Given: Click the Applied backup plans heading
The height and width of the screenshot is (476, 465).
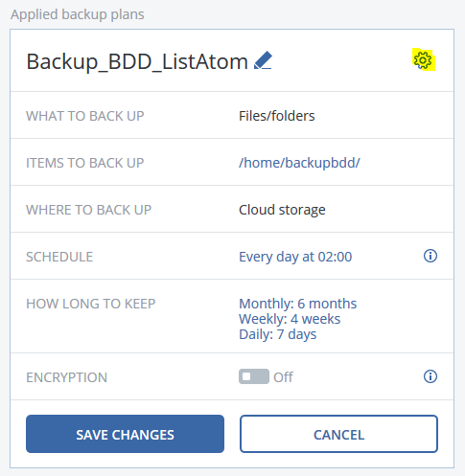Looking at the screenshot, I should (78, 14).
